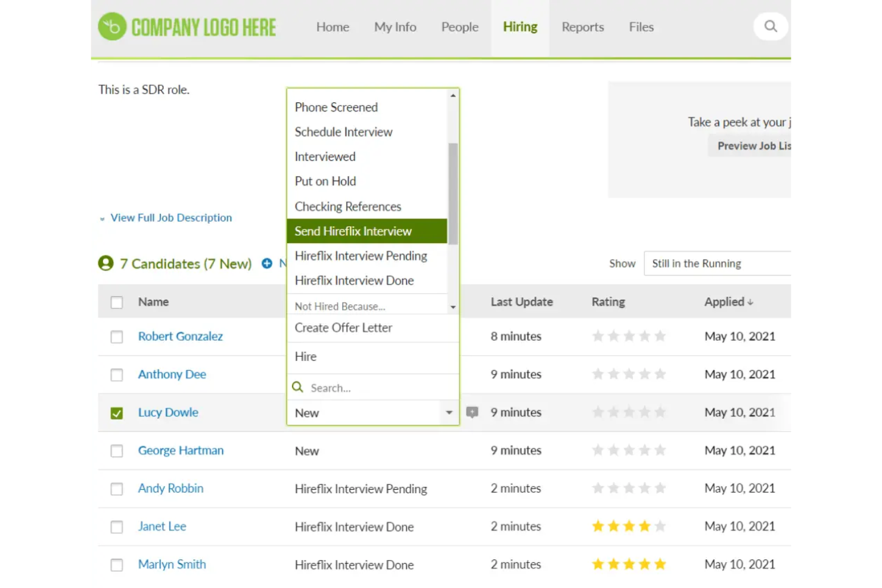
Task: Click the search magnifier icon in the top bar
Action: (770, 26)
